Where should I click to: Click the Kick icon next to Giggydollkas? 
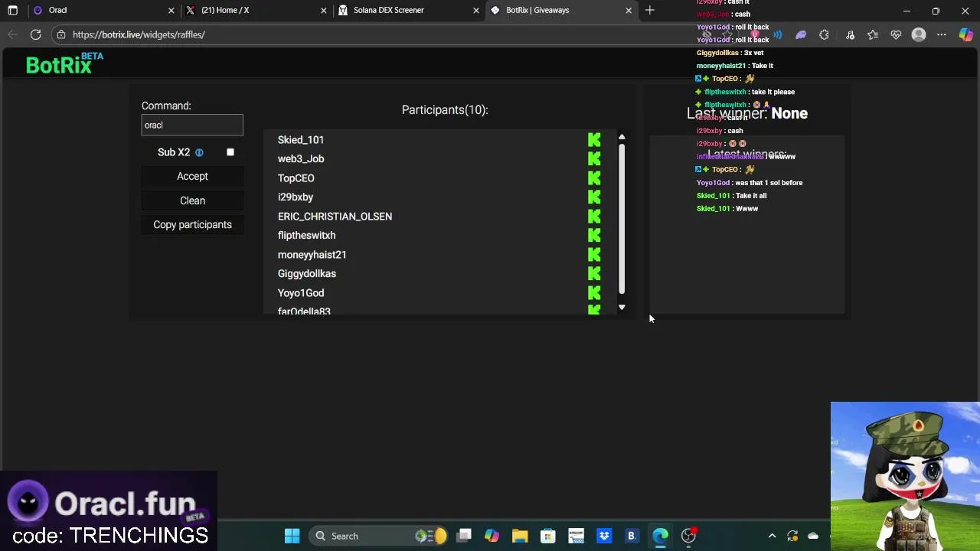[x=594, y=273]
